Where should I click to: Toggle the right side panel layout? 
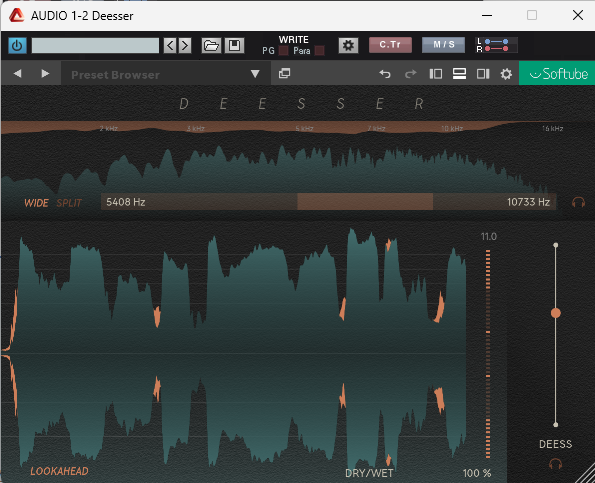(x=483, y=74)
